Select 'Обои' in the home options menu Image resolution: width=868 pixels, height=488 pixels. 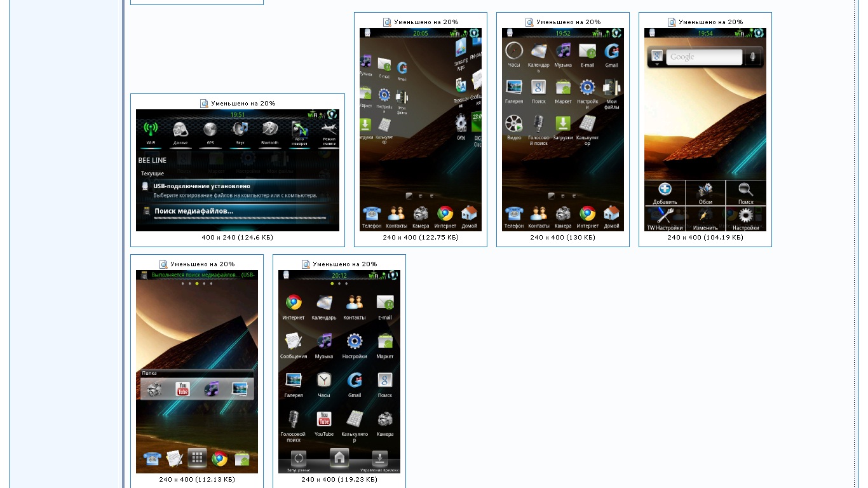click(705, 193)
